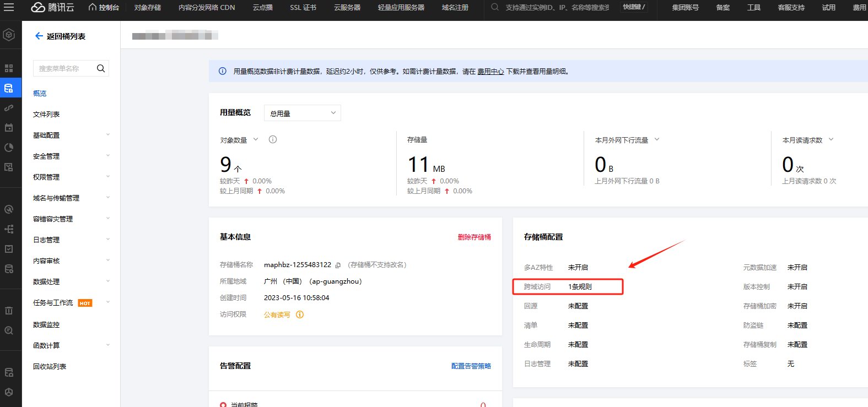Click the Tencent Cloud logo

point(52,7)
